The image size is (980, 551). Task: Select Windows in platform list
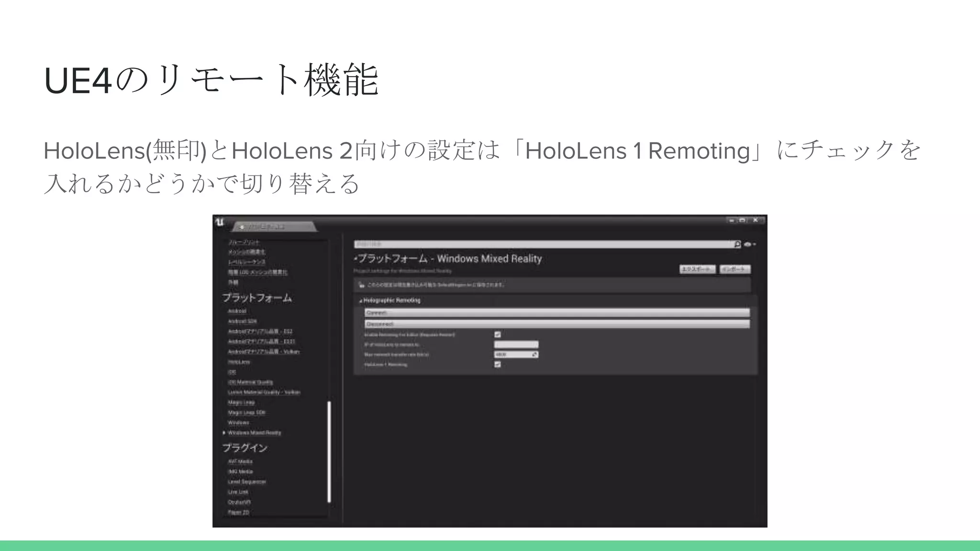(239, 423)
